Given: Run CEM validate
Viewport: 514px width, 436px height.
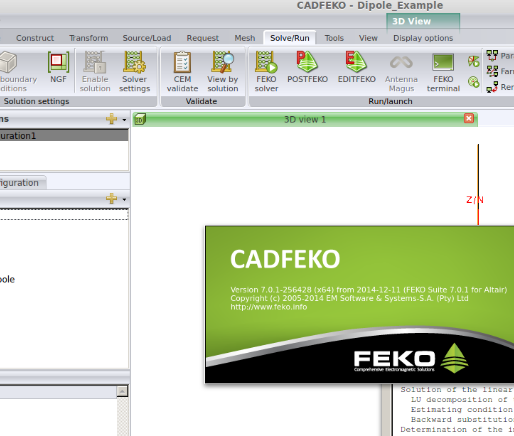Looking at the screenshot, I should point(182,71).
